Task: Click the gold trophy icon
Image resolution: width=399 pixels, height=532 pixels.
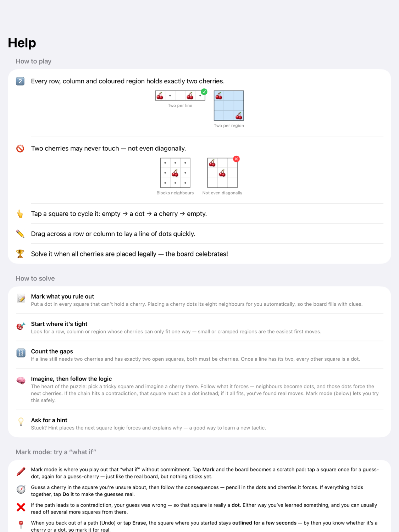Action: [20, 254]
